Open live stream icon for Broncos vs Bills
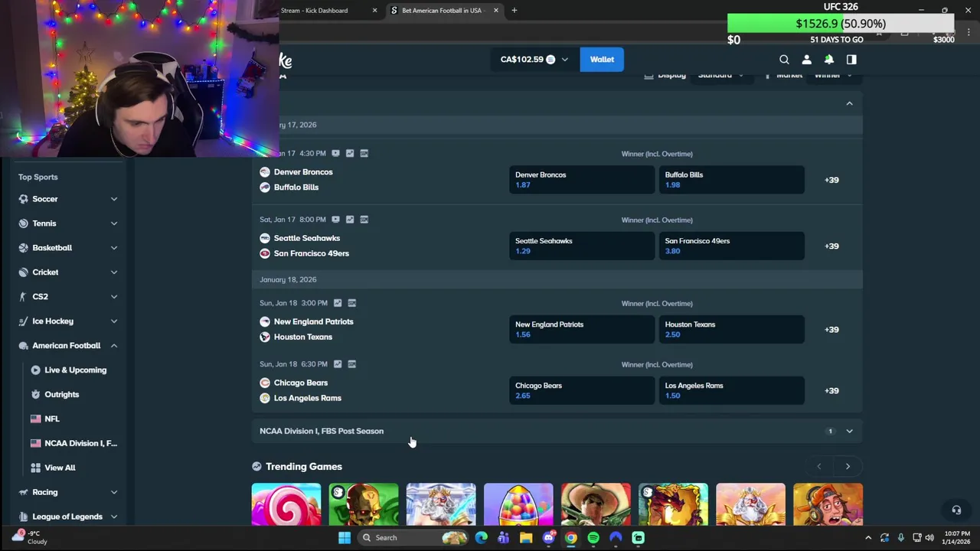Screen dimensions: 980x551 pyautogui.click(x=335, y=153)
